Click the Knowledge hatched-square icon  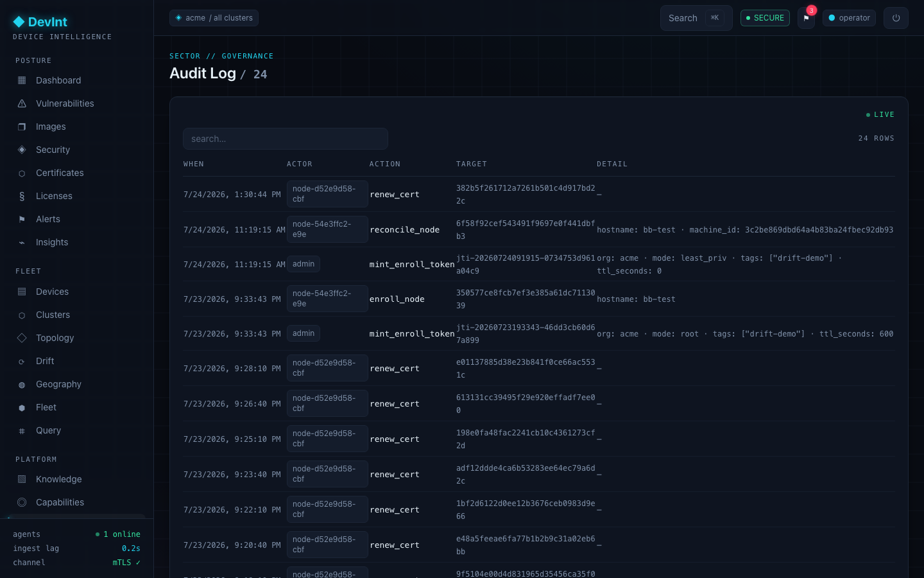[22, 479]
